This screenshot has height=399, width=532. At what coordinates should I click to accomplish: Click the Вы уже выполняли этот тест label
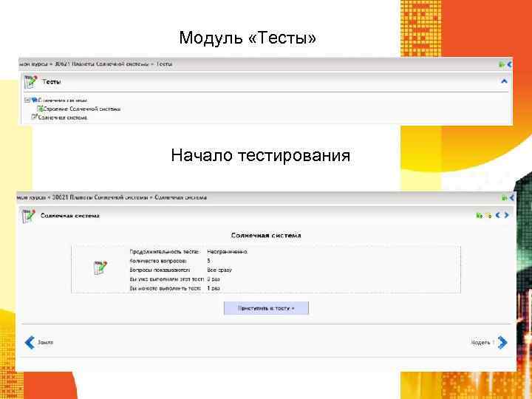166,279
